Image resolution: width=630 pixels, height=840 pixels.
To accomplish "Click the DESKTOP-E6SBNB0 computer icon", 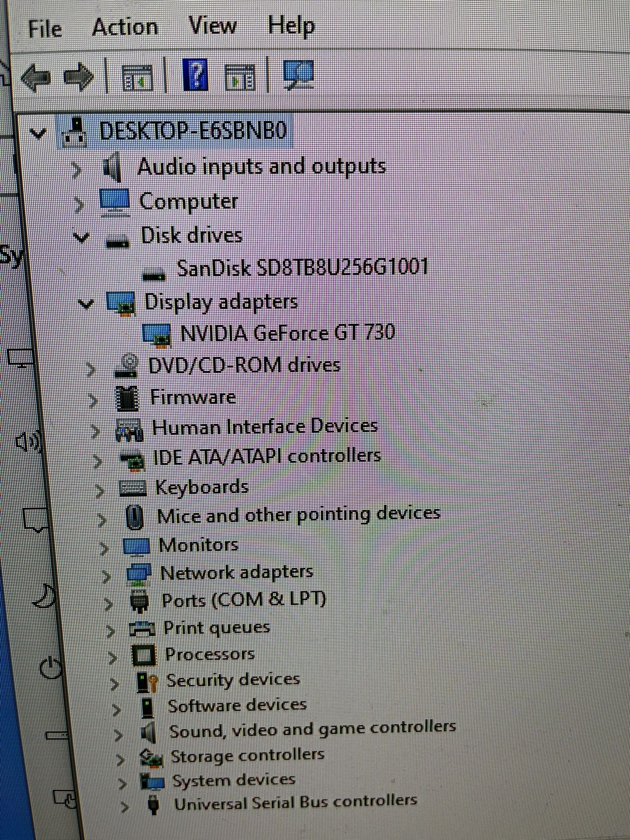I will [75, 132].
